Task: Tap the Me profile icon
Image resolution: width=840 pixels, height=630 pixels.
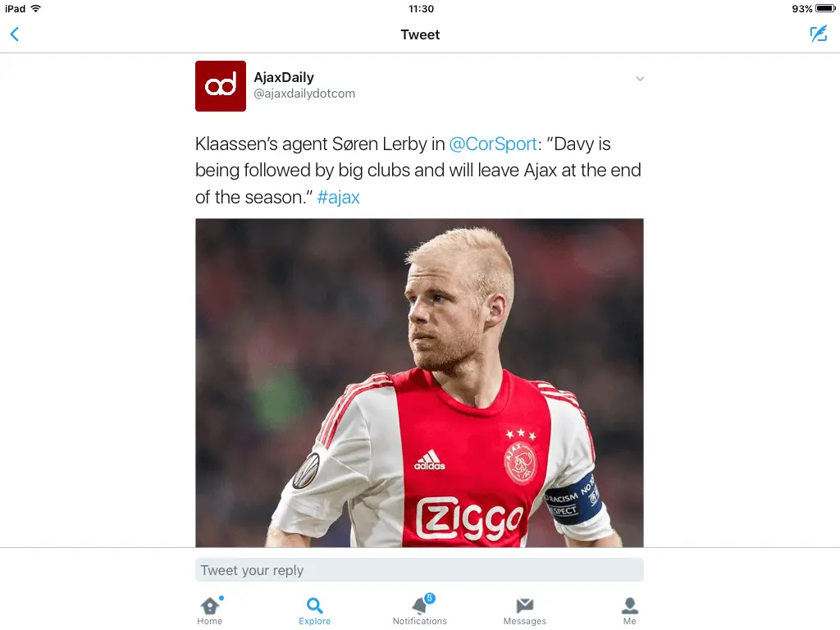Action: coord(630,605)
